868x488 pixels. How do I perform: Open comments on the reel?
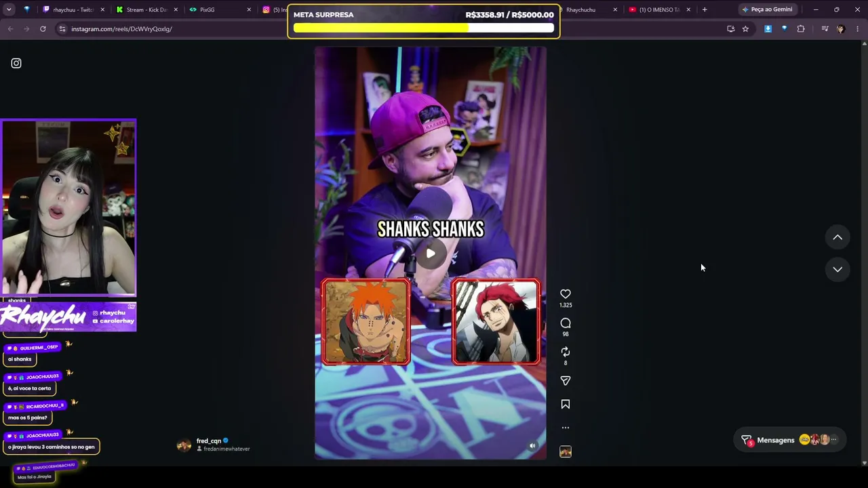[x=566, y=323]
